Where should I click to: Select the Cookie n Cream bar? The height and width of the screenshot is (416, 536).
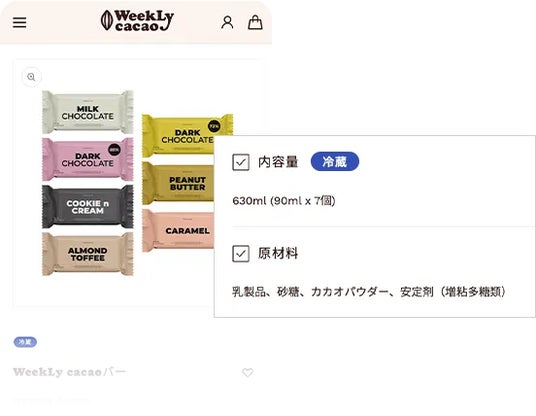88,207
